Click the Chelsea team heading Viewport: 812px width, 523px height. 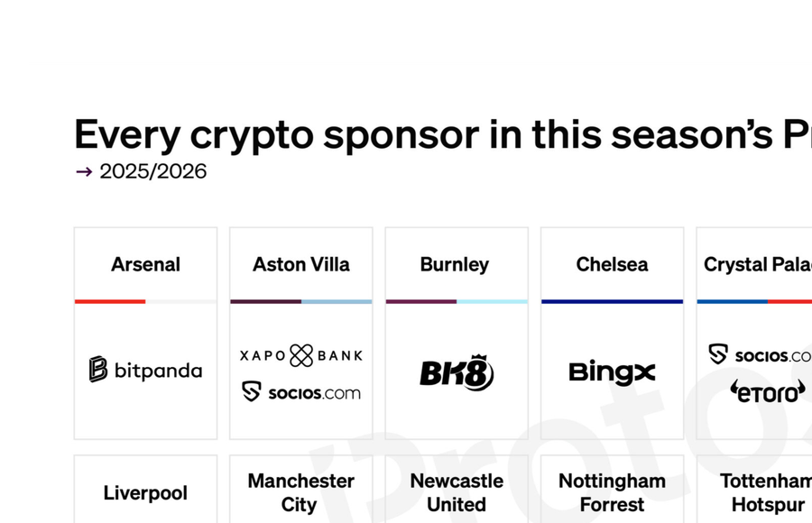tap(612, 264)
